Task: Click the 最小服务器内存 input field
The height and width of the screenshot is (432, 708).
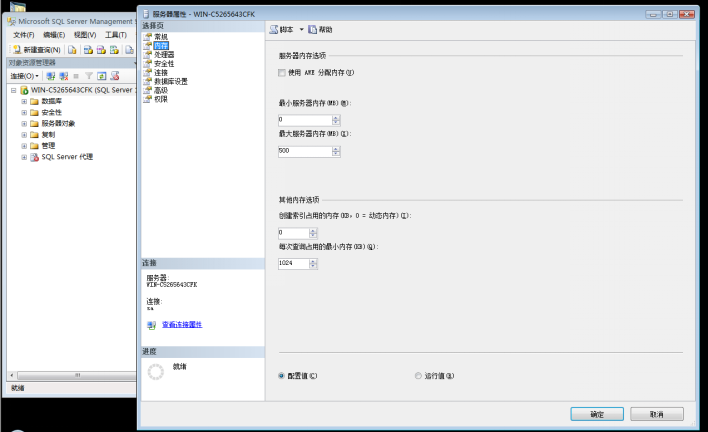Action: tap(305, 120)
